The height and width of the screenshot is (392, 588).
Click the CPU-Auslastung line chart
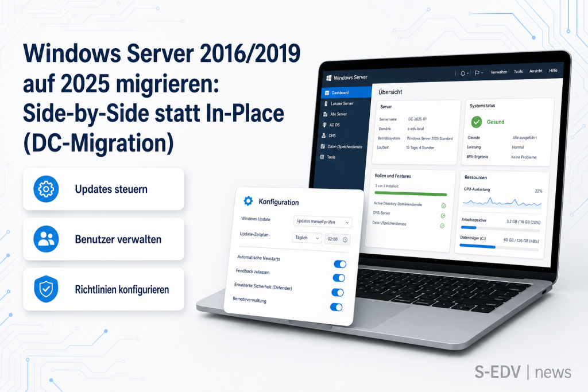pyautogui.click(x=502, y=203)
